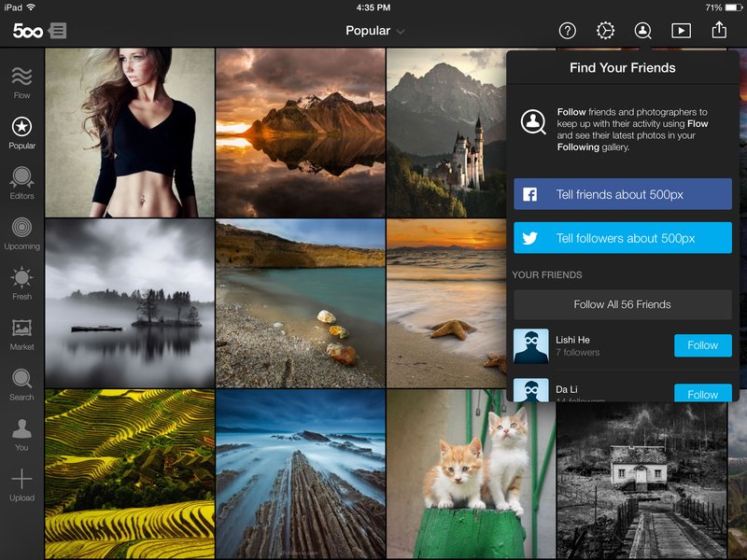Open the Market section
The width and height of the screenshot is (747, 560).
pyautogui.click(x=21, y=334)
